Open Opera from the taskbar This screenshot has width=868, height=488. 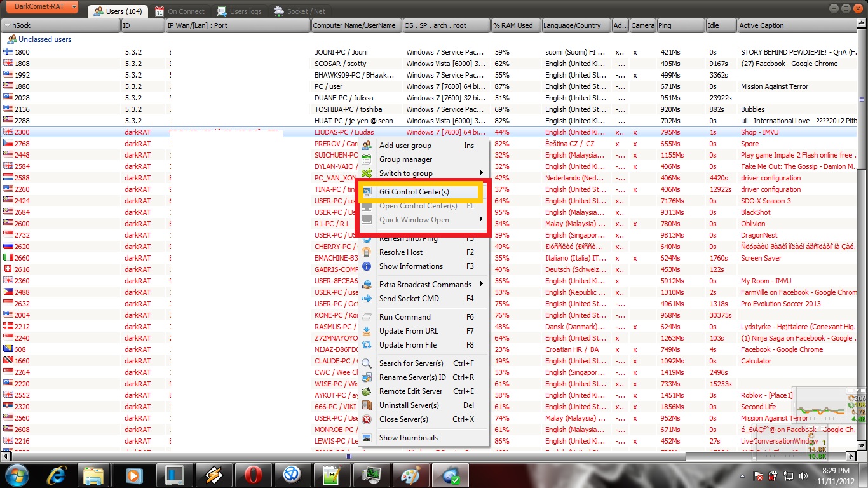(253, 475)
